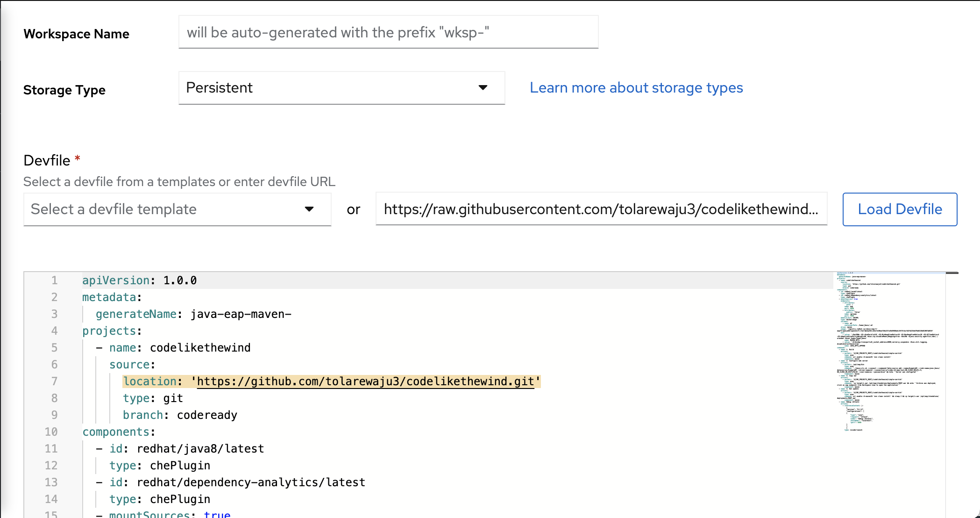Click the devfile URL input field
980x518 pixels.
(x=602, y=209)
